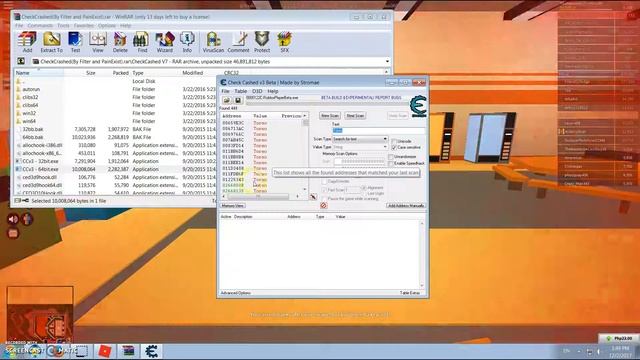Open Commands menu in WinRAR
Image resolution: width=640 pixels, height=360 pixels.
pyautogui.click(x=40, y=25)
